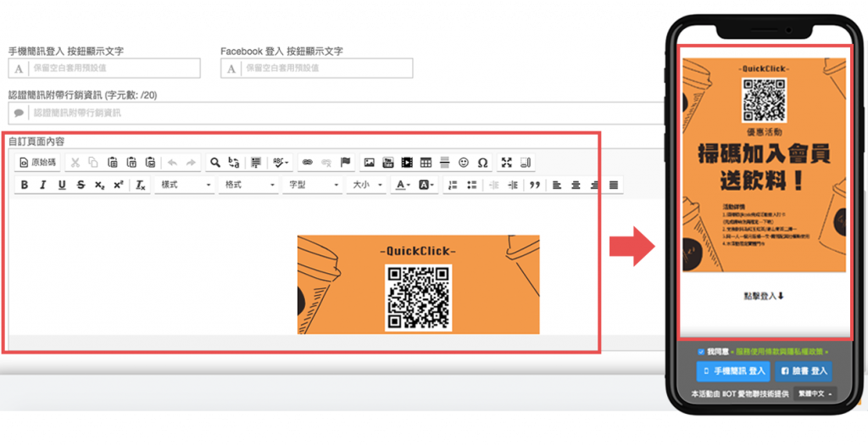868x446 pixels.
Task: Click the Paste from Word icon
Action: pos(150,162)
